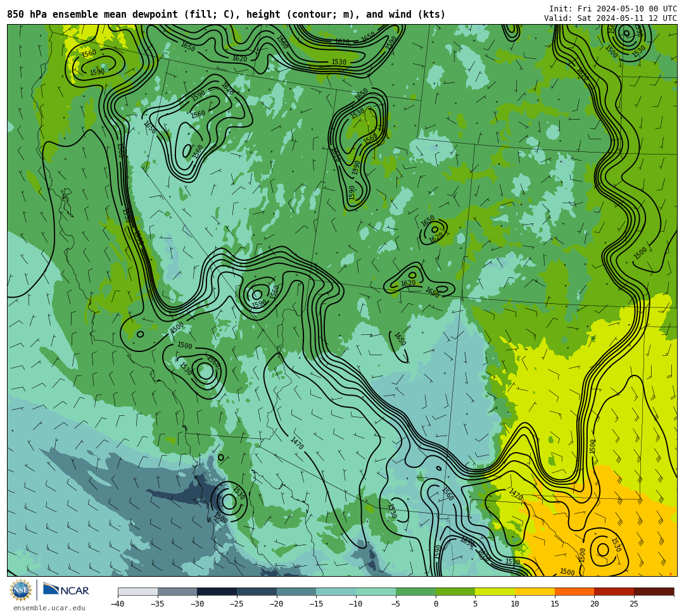Click the 0 to 5 colorbar swatch
The height and width of the screenshot is (616, 684).
coord(455,591)
